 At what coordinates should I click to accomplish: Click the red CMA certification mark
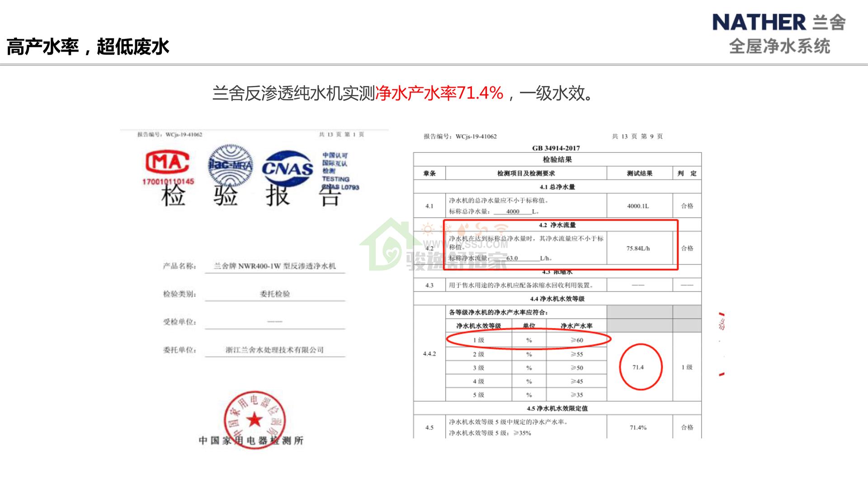[x=167, y=162]
